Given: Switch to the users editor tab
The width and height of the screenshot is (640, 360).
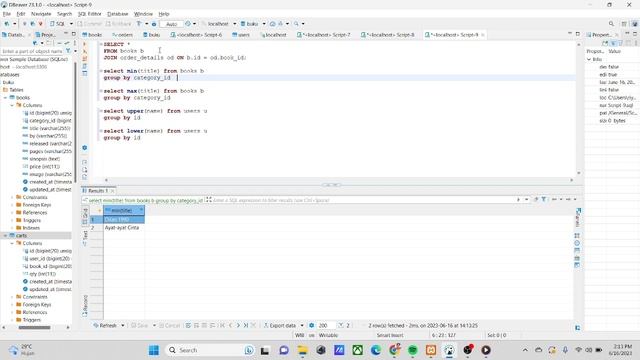Looking at the screenshot, I should [x=241, y=35].
